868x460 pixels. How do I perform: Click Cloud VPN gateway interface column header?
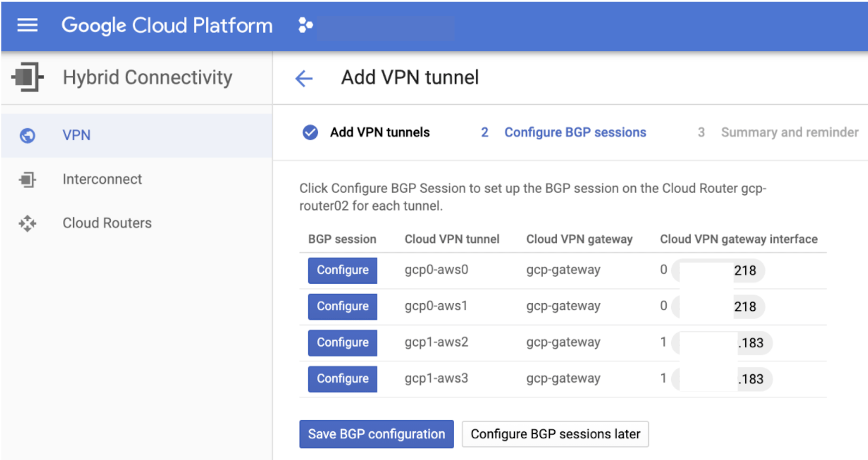738,239
